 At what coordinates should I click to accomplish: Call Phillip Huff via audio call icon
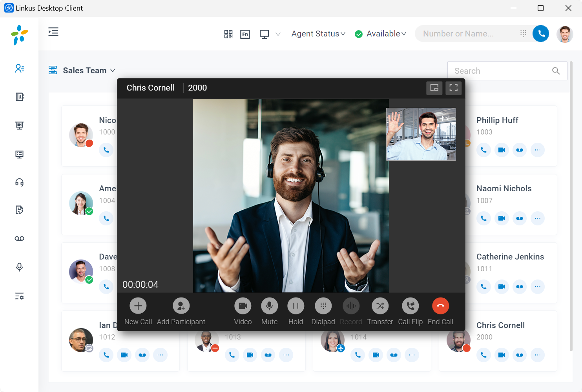pos(483,150)
